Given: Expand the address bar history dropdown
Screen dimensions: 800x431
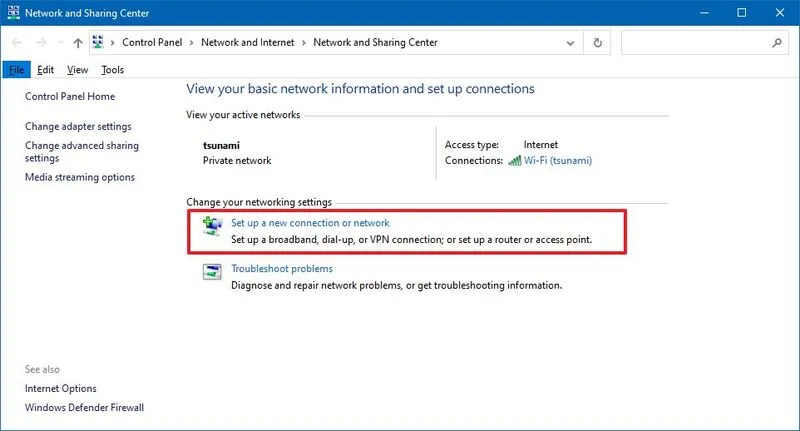Looking at the screenshot, I should pyautogui.click(x=572, y=43).
